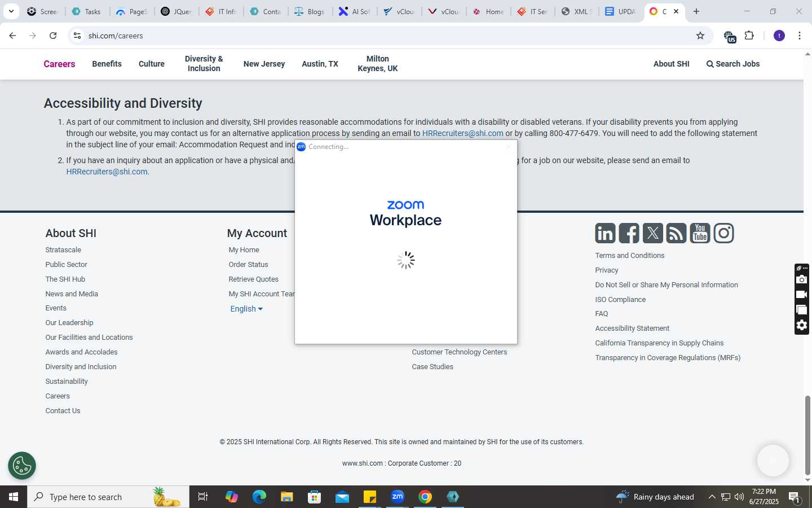Open a new browser tab
812x508 pixels.
point(696,11)
